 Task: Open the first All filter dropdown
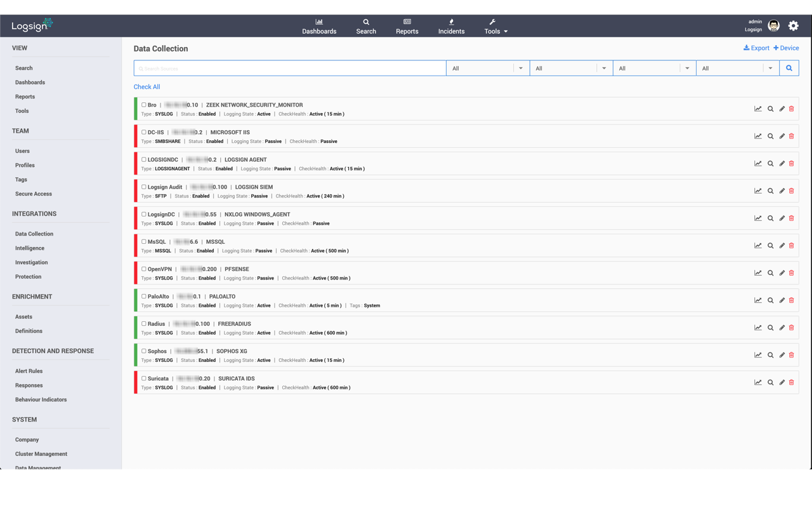488,68
